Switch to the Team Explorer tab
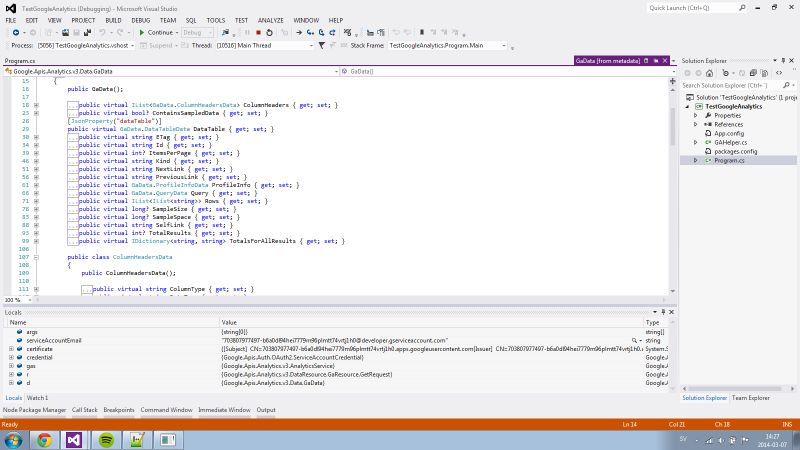 tap(751, 398)
